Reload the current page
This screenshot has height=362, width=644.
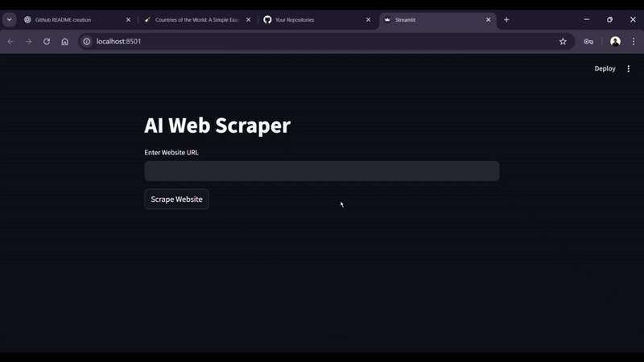[47, 42]
